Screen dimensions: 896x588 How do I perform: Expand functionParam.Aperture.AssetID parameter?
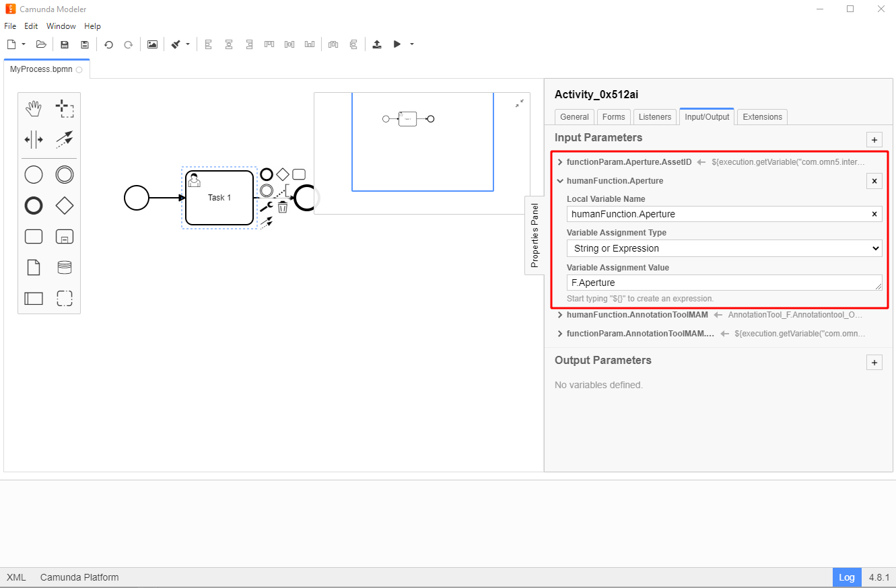click(x=560, y=162)
